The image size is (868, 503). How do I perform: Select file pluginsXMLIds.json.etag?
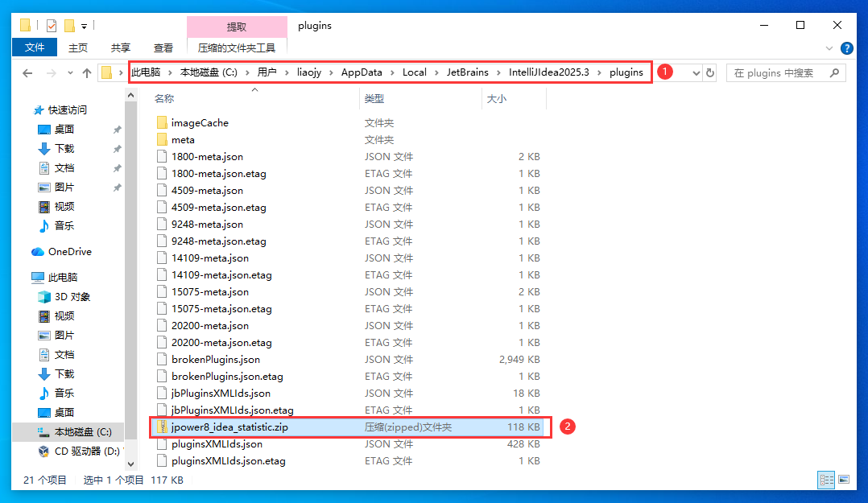tap(228, 461)
